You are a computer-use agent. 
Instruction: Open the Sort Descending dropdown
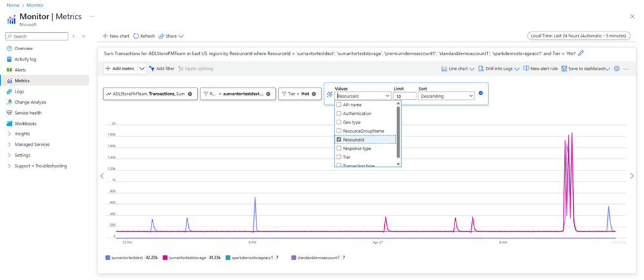pyautogui.click(x=446, y=96)
